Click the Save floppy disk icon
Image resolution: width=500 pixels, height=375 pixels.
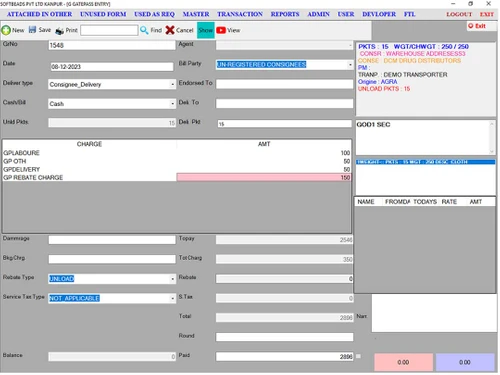click(x=32, y=30)
